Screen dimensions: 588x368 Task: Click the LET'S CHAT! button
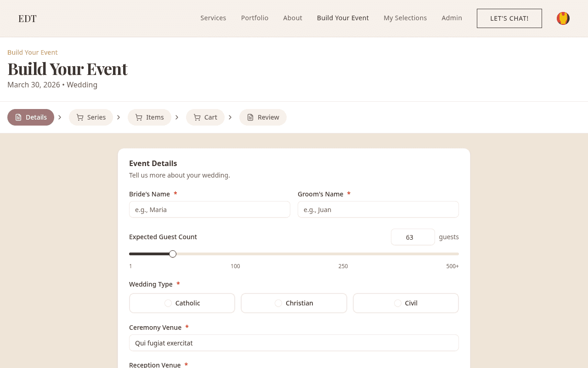(509, 18)
